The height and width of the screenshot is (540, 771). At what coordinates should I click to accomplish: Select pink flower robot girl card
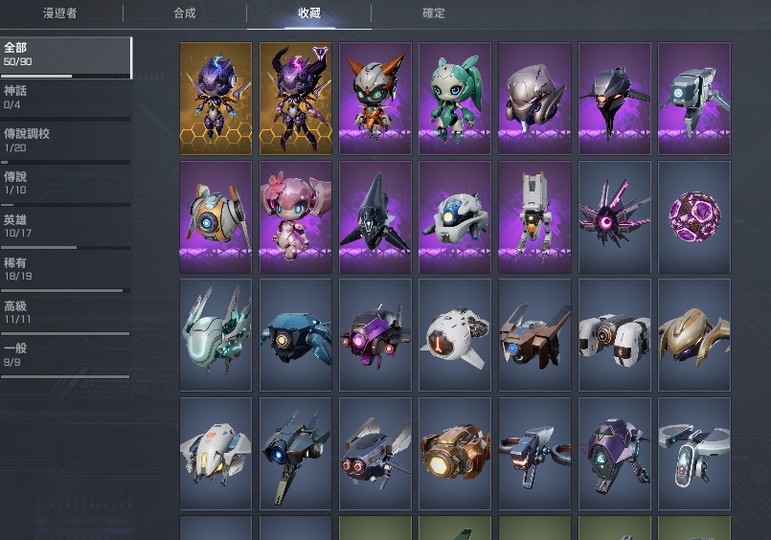[x=296, y=217]
